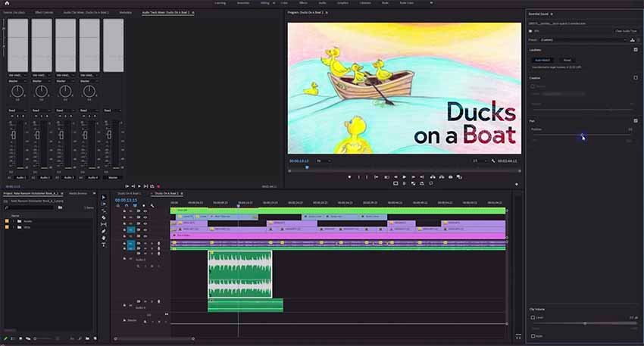Open the Media Browser tab
This screenshot has height=346, width=644.
78,193
